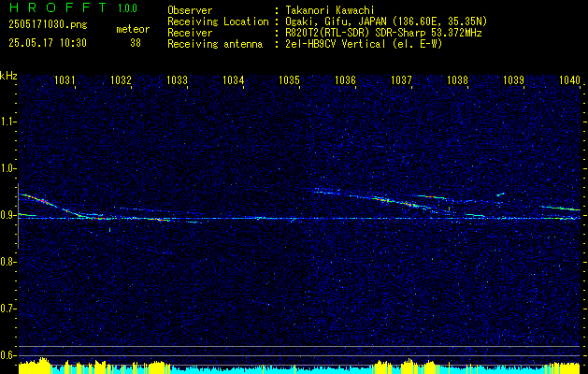Click the 1036 time axis marker

coord(345,79)
